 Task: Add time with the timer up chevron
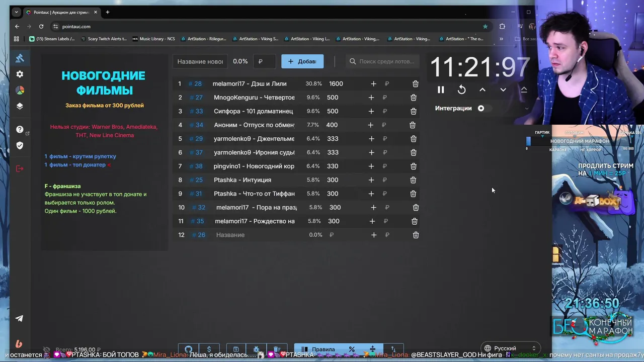pos(482,89)
